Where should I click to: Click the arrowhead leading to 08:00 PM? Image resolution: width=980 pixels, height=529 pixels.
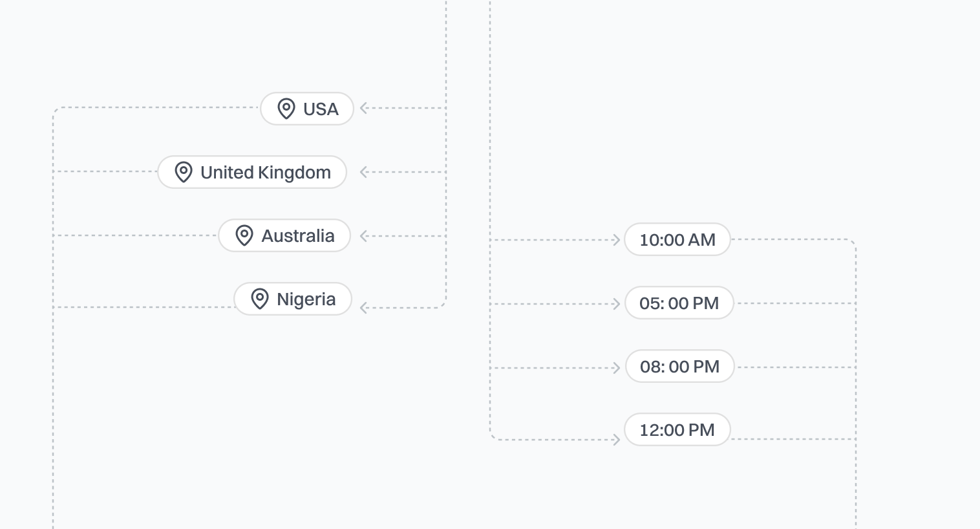click(616, 368)
